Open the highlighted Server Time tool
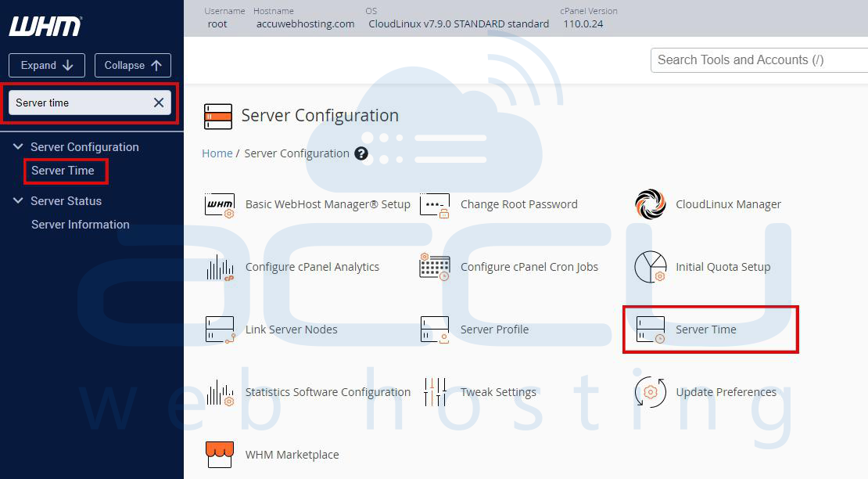 [705, 330]
